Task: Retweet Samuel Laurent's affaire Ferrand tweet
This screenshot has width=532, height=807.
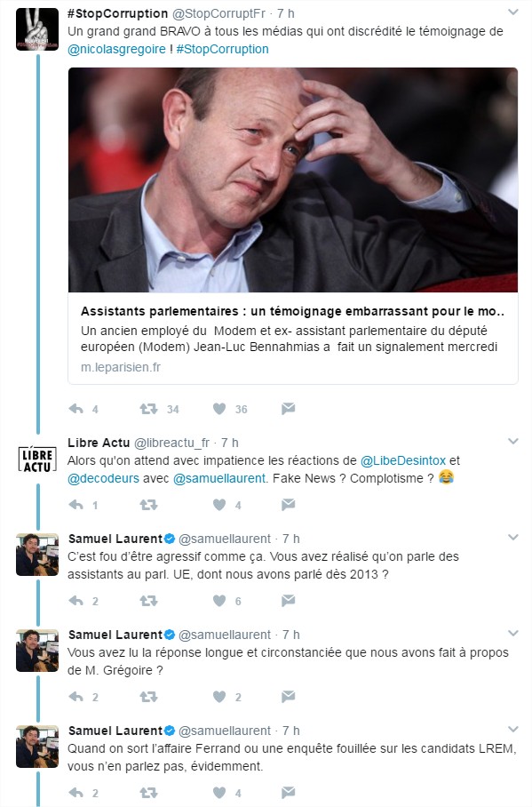Action: [x=148, y=793]
